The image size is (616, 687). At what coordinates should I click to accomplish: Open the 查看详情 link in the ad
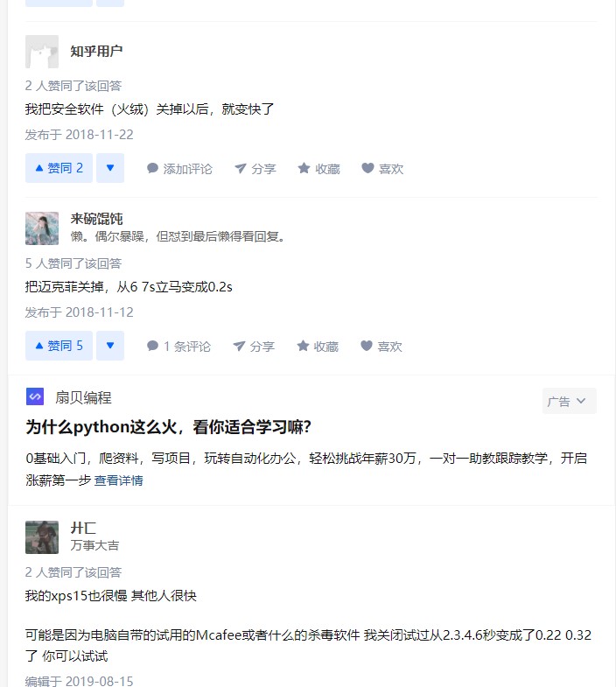[119, 480]
